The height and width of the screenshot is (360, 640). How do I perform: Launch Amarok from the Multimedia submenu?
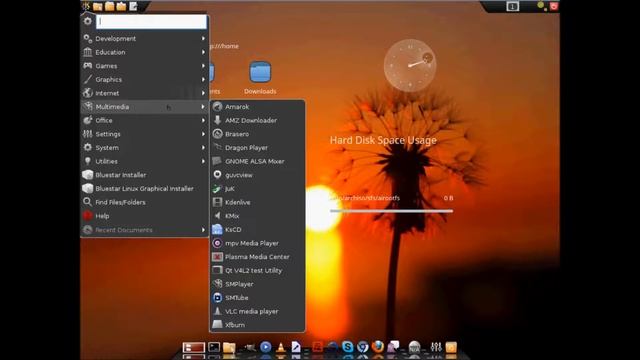[x=257, y=107]
